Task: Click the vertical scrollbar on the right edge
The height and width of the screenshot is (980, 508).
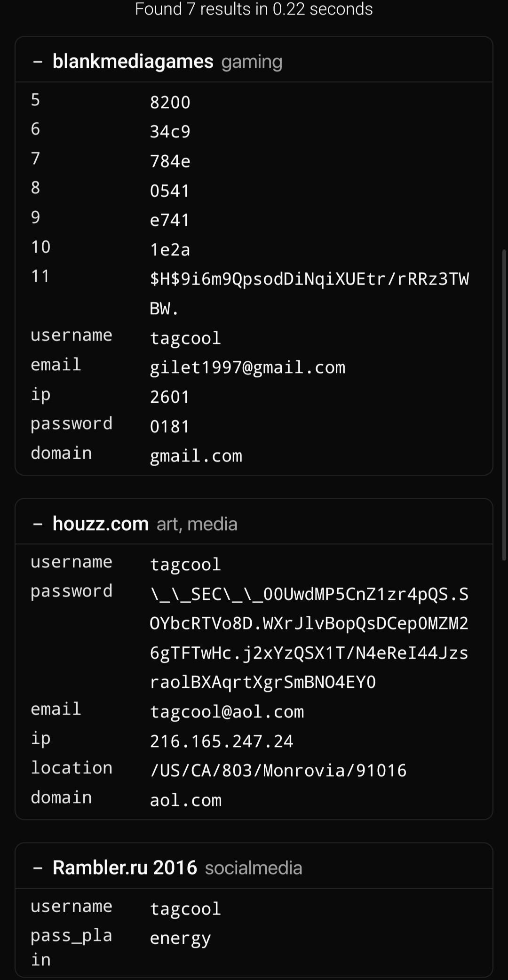Action: pyautogui.click(x=504, y=405)
